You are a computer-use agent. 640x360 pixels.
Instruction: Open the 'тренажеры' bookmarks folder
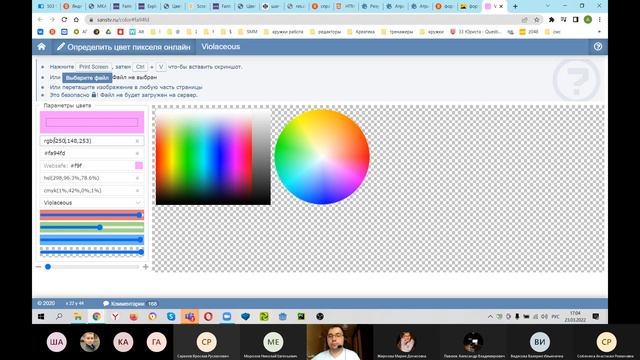398,31
